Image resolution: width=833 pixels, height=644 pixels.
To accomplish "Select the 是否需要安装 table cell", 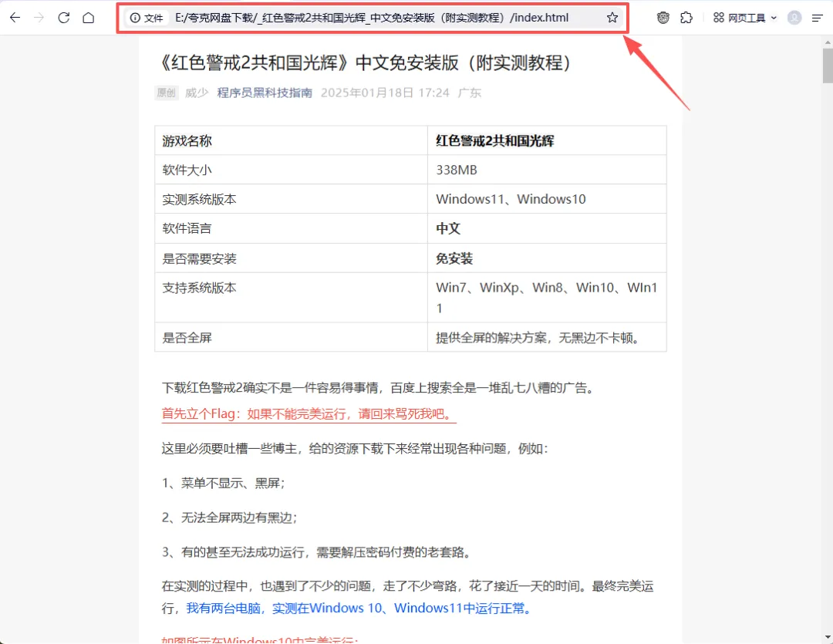I will [x=291, y=258].
